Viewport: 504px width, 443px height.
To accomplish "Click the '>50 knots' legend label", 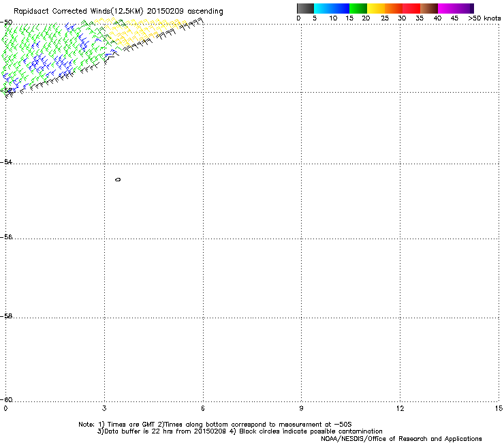I will click(x=484, y=18).
